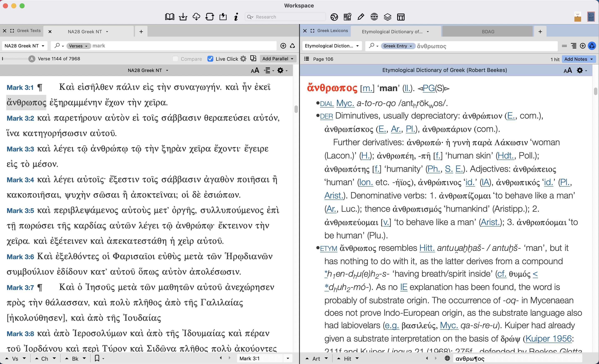
Task: Open Live Click settings gear
Action: pos(243,59)
